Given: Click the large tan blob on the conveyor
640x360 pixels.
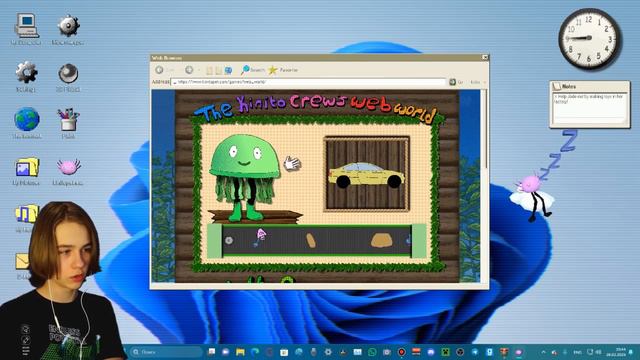Looking at the screenshot, I should point(382,240).
